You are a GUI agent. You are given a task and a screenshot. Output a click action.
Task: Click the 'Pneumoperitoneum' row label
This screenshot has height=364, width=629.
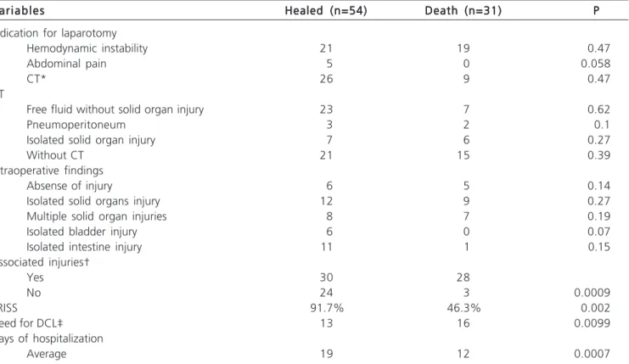tap(76, 125)
